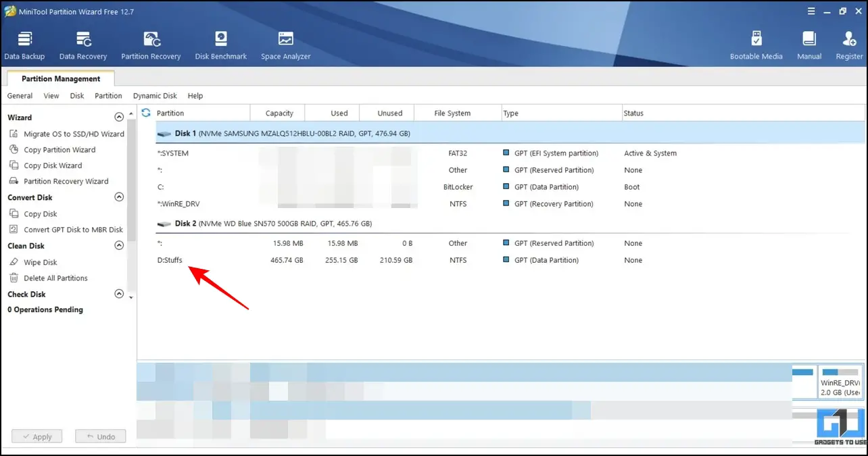Open the Help menu

[195, 96]
